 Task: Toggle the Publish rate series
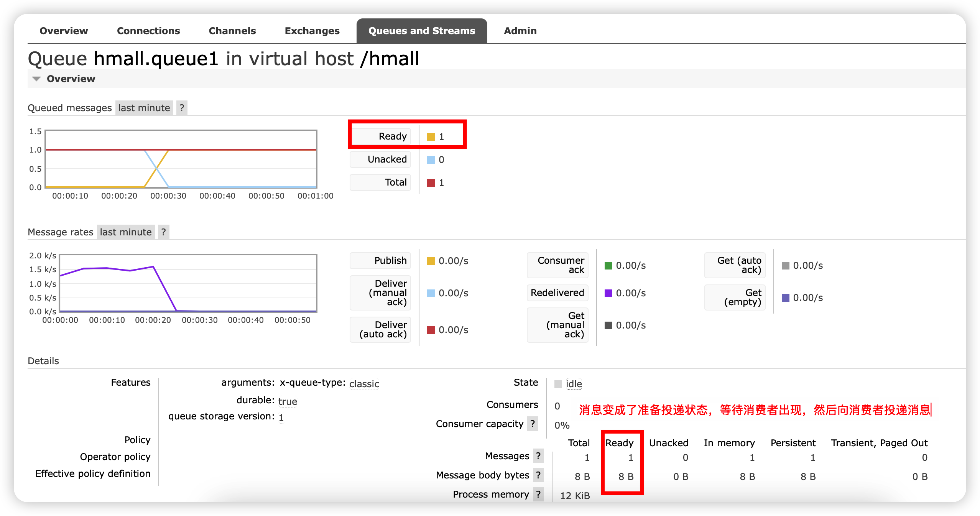tap(380, 260)
